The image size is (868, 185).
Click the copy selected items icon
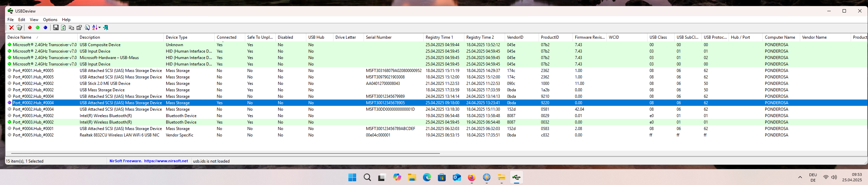pyautogui.click(x=71, y=28)
